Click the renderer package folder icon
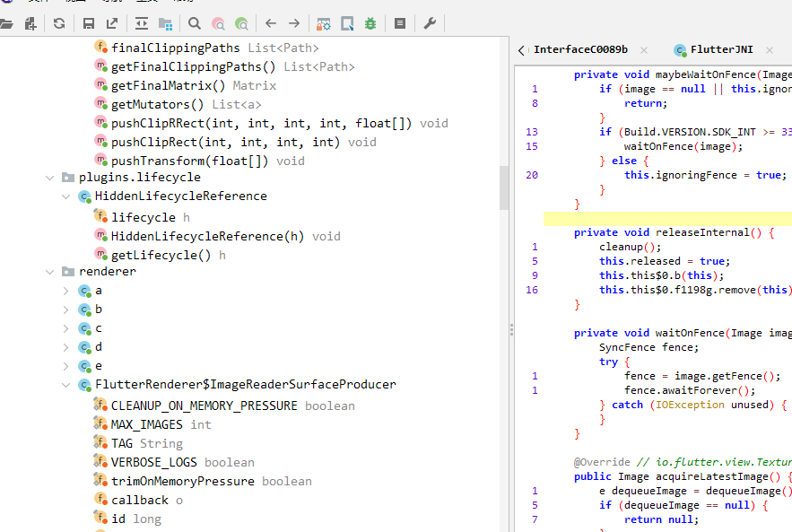 [67, 272]
